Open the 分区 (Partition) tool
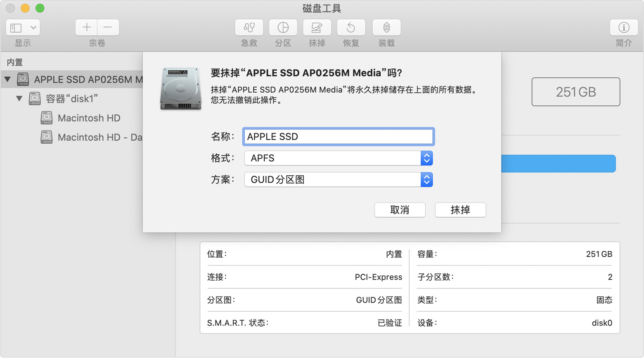The width and height of the screenshot is (644, 358). (x=283, y=28)
